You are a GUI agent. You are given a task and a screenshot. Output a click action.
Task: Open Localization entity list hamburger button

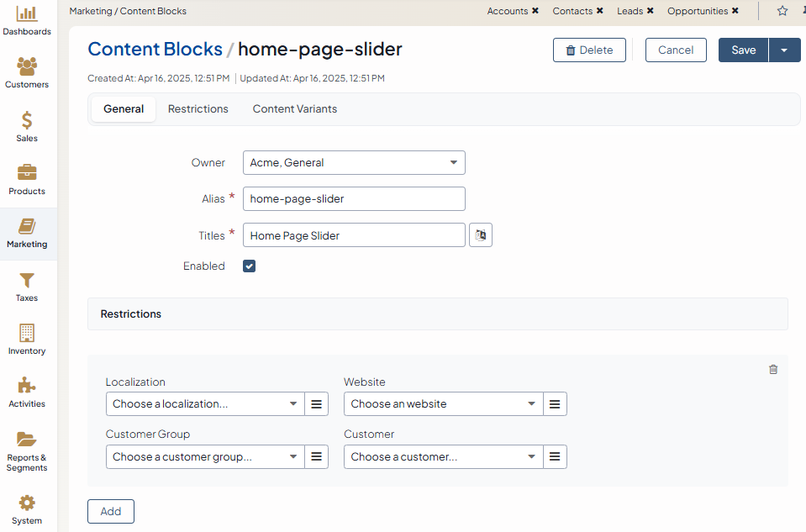(316, 404)
